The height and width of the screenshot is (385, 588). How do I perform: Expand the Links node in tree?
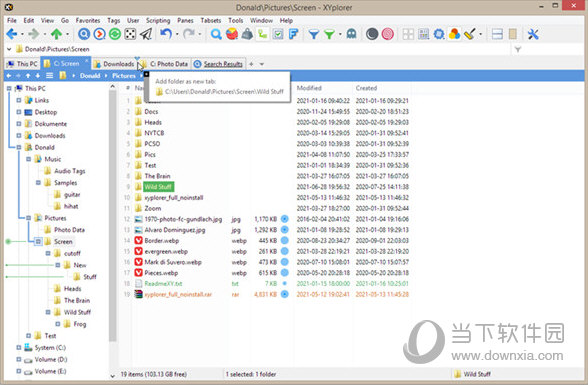(x=18, y=100)
